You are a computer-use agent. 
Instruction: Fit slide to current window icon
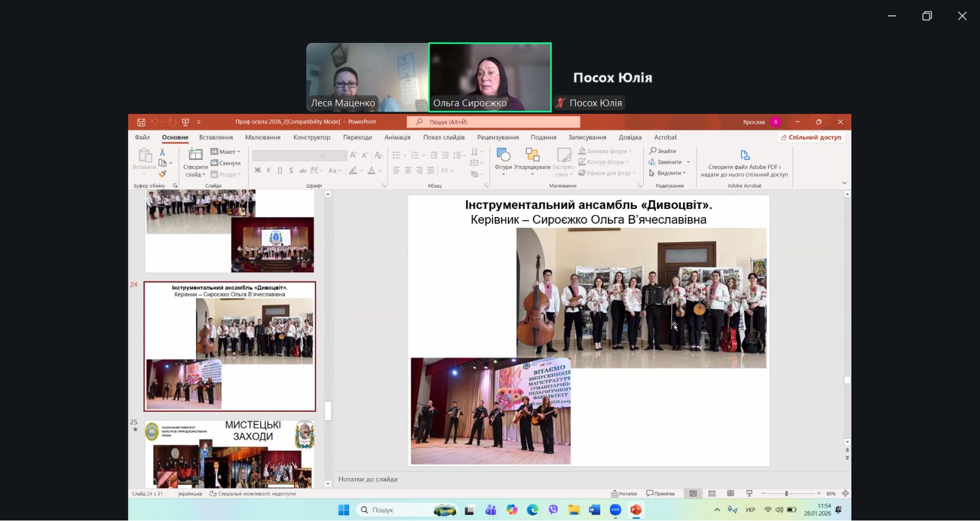point(845,493)
